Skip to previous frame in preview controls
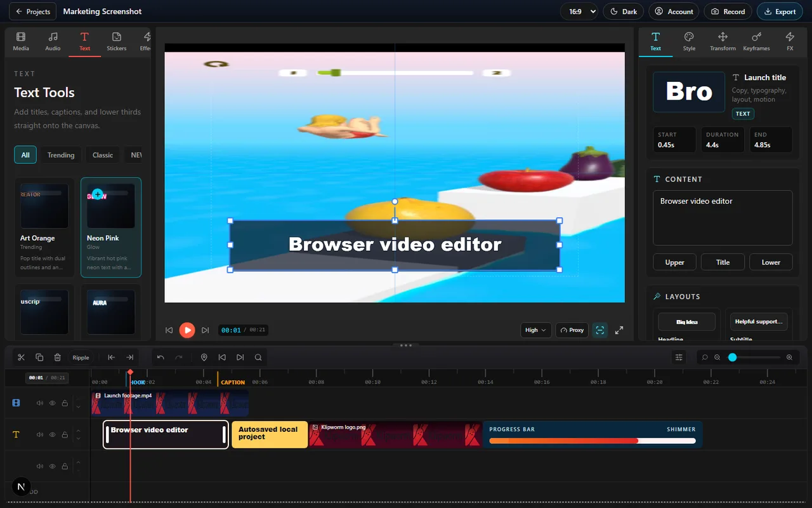This screenshot has height=508, width=812. (x=169, y=330)
